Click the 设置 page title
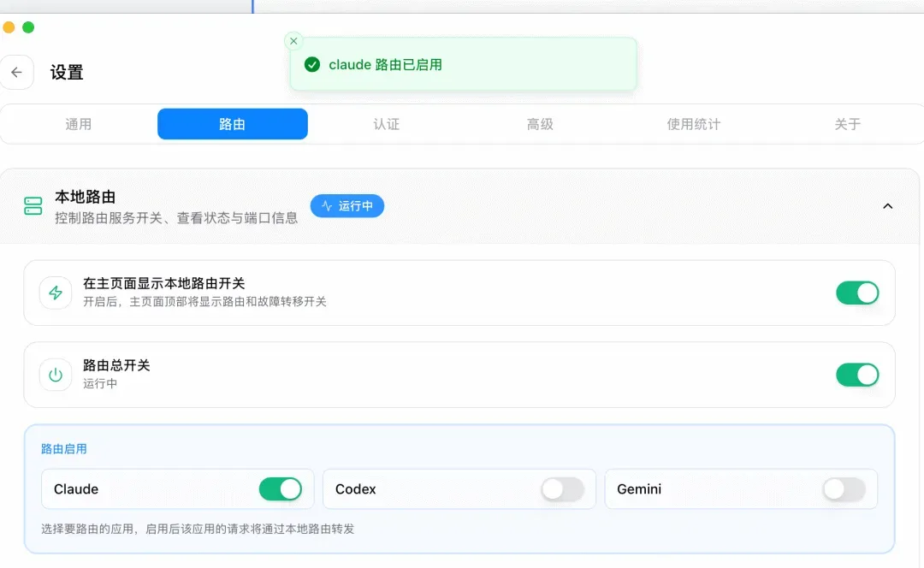The height and width of the screenshot is (568, 924). click(x=67, y=73)
